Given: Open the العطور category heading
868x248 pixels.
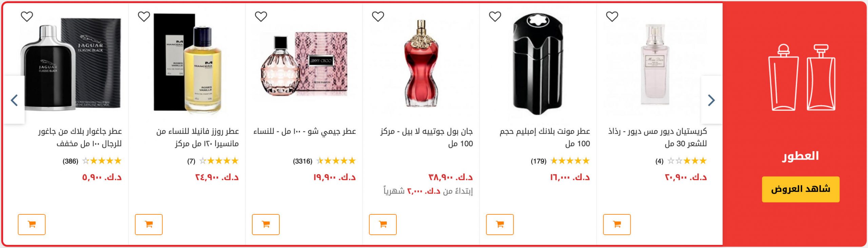Looking at the screenshot, I should pyautogui.click(x=800, y=156).
